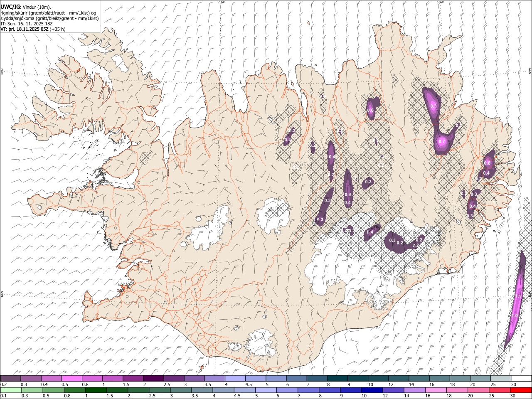The image size is (532, 399).
Task: Pick the upper legend swatch labeled 12
Action: click(399, 379)
